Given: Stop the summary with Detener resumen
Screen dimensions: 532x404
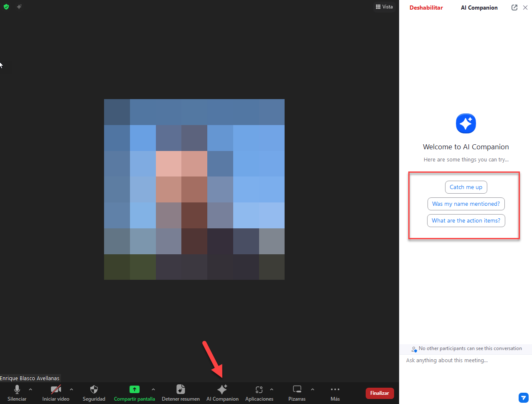Looking at the screenshot, I should pos(181,390).
